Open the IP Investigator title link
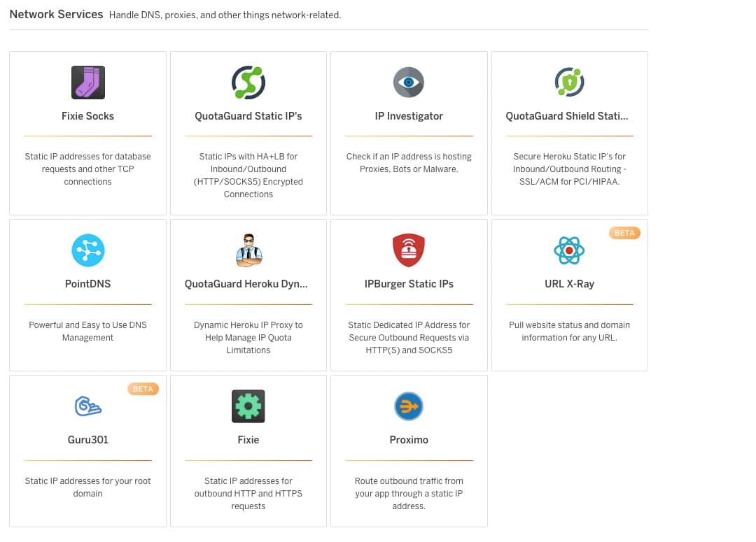The width and height of the screenshot is (756, 542). [409, 116]
